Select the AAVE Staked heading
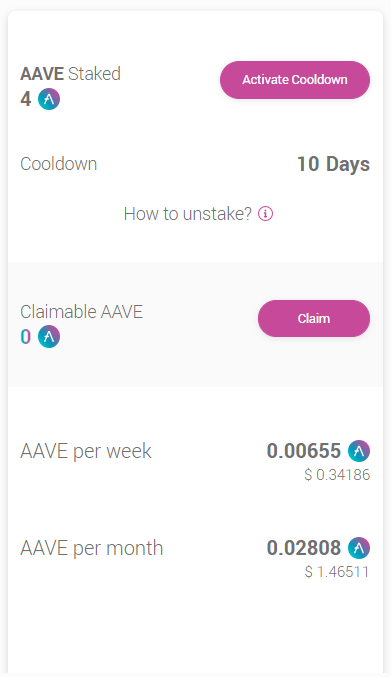This screenshot has width=391, height=677. [70, 74]
